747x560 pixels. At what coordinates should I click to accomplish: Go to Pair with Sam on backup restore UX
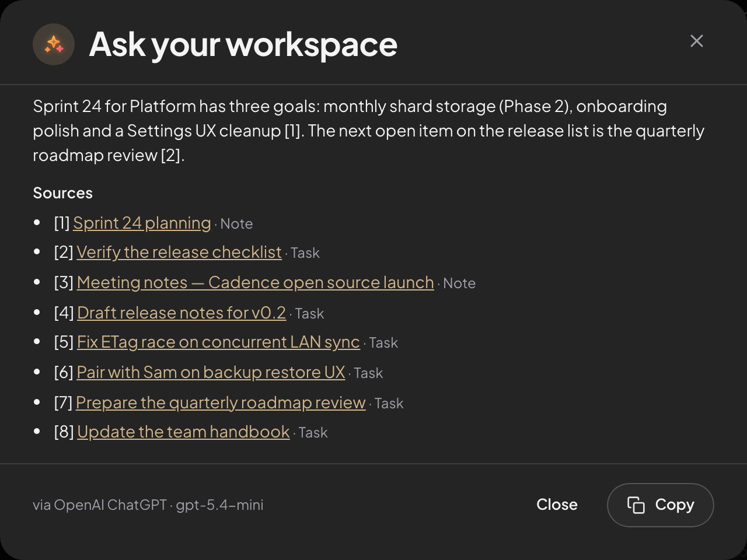(211, 373)
